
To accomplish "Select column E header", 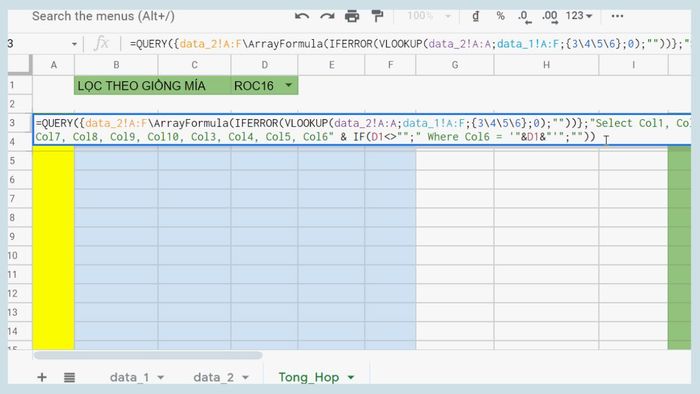I will coord(331,65).
